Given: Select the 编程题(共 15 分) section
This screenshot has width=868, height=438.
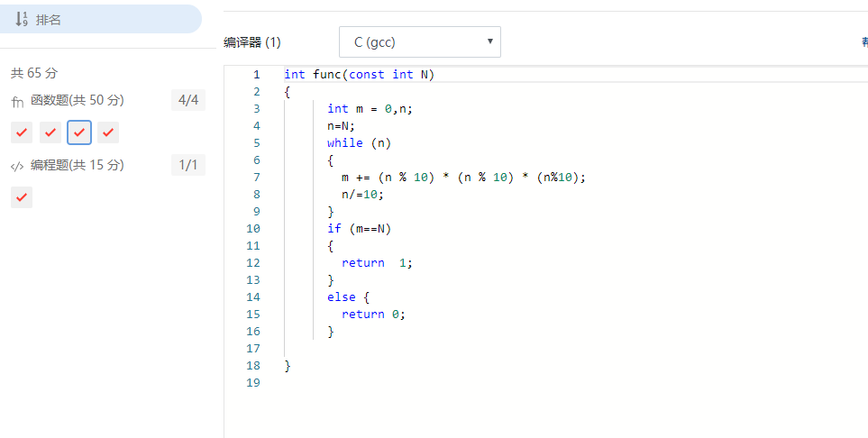Looking at the screenshot, I should pyautogui.click(x=78, y=166).
